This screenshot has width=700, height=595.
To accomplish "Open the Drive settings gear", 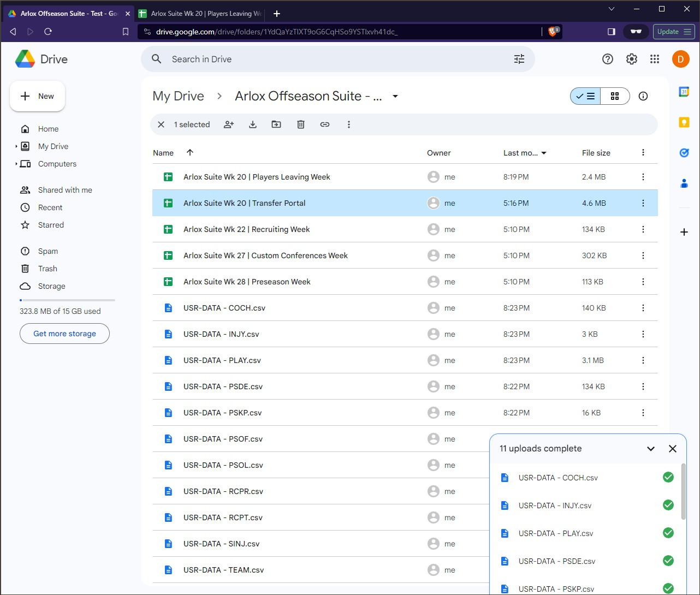I will (632, 59).
